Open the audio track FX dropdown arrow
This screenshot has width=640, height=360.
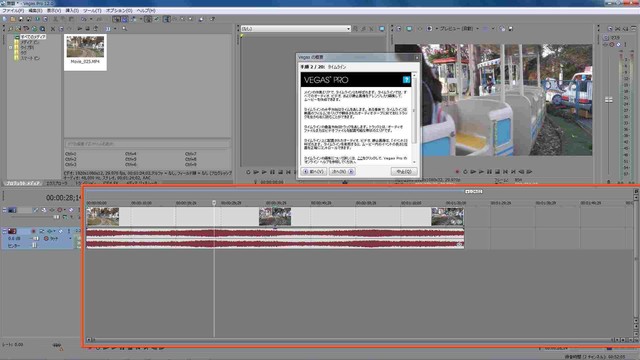tap(55, 231)
